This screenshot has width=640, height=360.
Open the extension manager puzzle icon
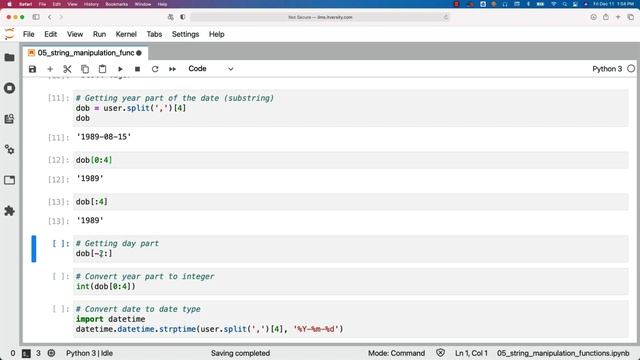[9, 211]
